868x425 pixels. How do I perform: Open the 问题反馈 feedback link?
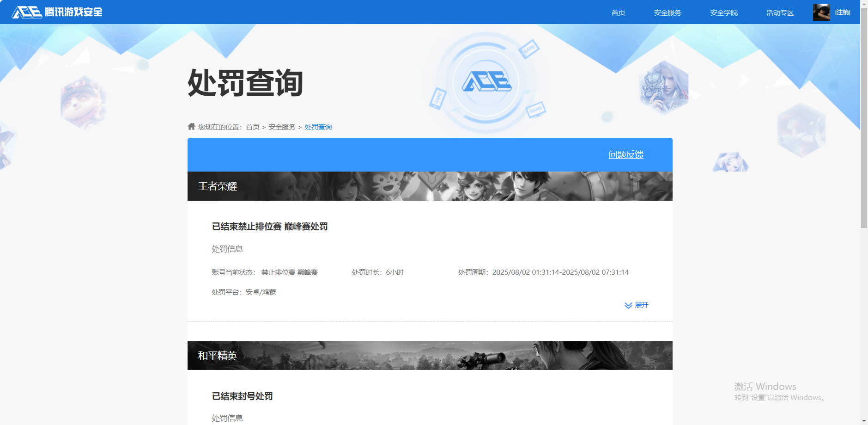click(x=626, y=154)
